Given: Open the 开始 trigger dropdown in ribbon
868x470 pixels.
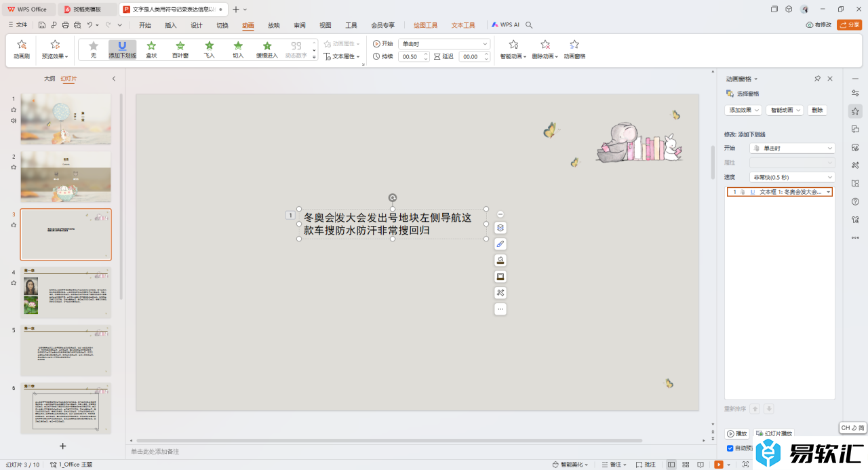Looking at the screenshot, I should point(444,43).
